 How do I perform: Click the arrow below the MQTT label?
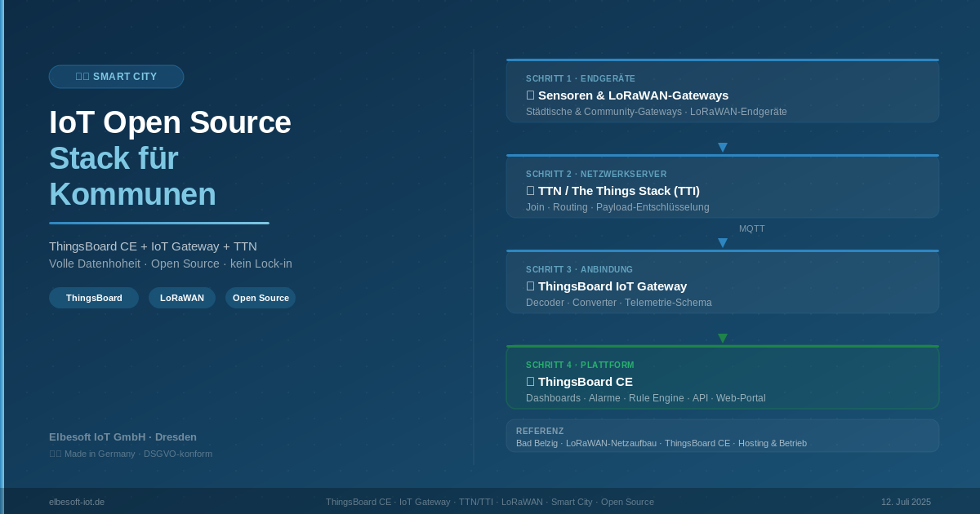tap(722, 243)
